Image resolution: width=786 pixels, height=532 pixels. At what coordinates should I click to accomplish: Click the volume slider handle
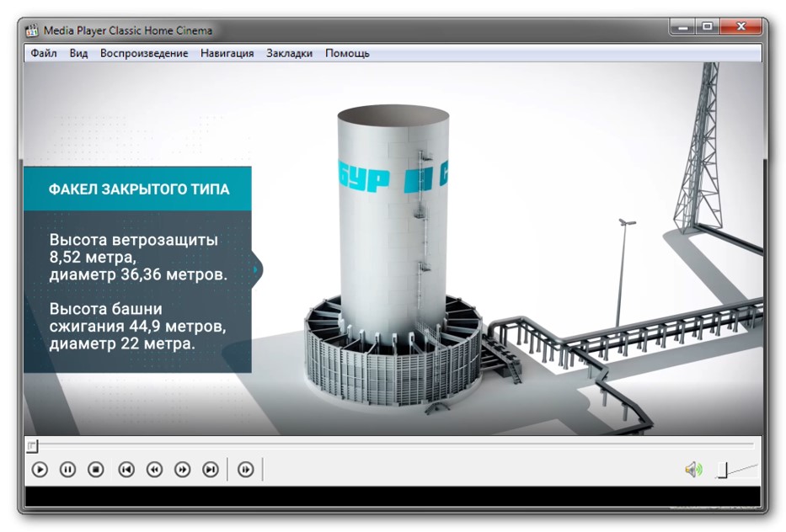(722, 470)
